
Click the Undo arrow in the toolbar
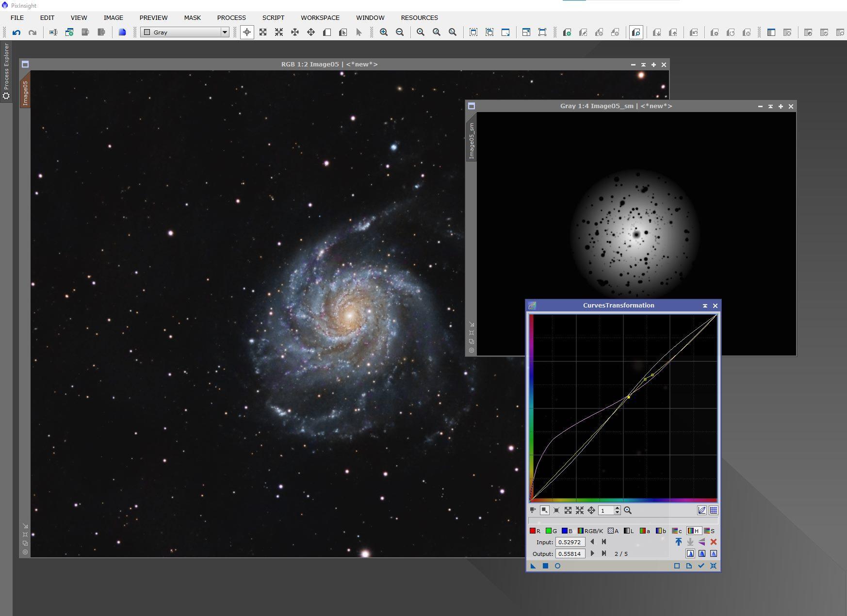pos(16,32)
